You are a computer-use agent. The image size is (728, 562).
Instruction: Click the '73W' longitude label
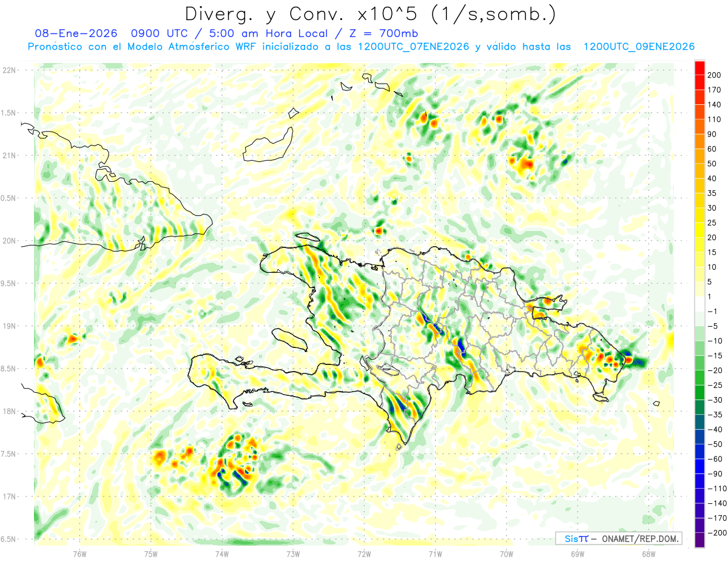click(293, 553)
